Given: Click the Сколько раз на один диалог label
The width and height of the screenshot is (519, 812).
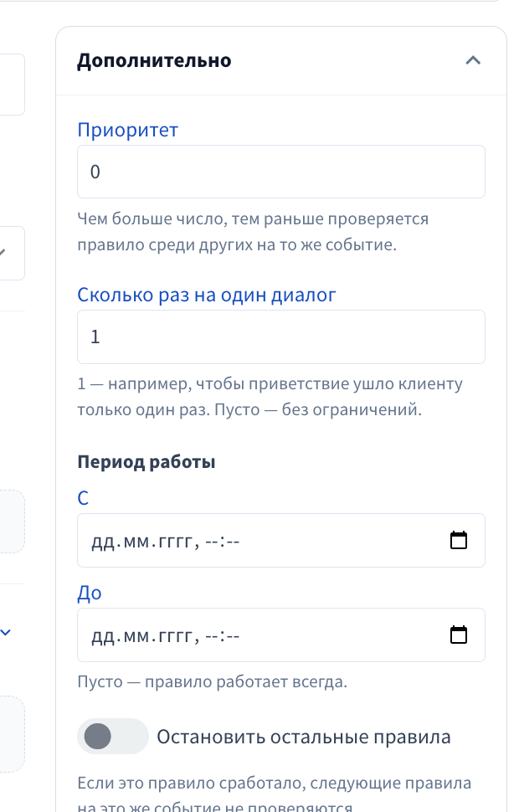Looking at the screenshot, I should 207,295.
